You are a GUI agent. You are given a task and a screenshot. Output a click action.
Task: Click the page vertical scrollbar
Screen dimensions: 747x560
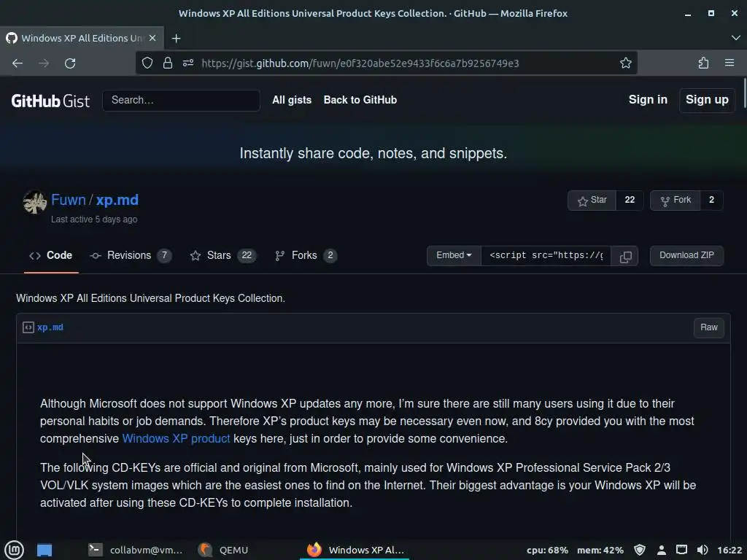click(x=744, y=93)
